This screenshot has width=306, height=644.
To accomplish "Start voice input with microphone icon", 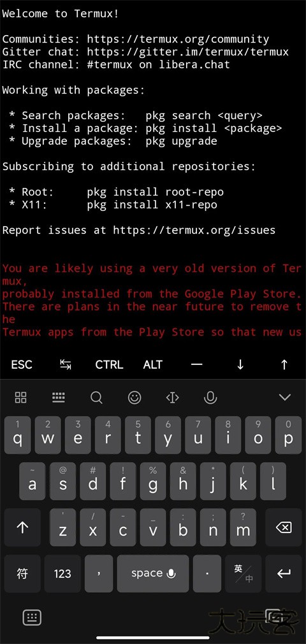I will pos(210,397).
